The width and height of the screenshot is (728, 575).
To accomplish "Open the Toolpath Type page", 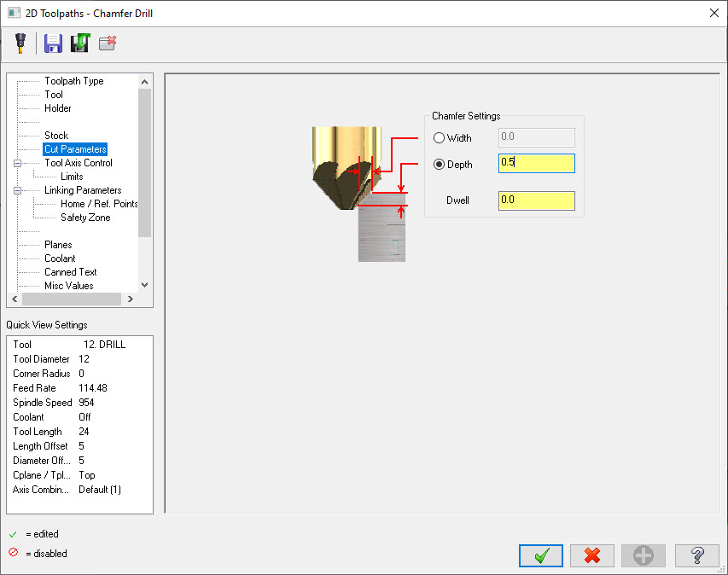I will [x=73, y=81].
